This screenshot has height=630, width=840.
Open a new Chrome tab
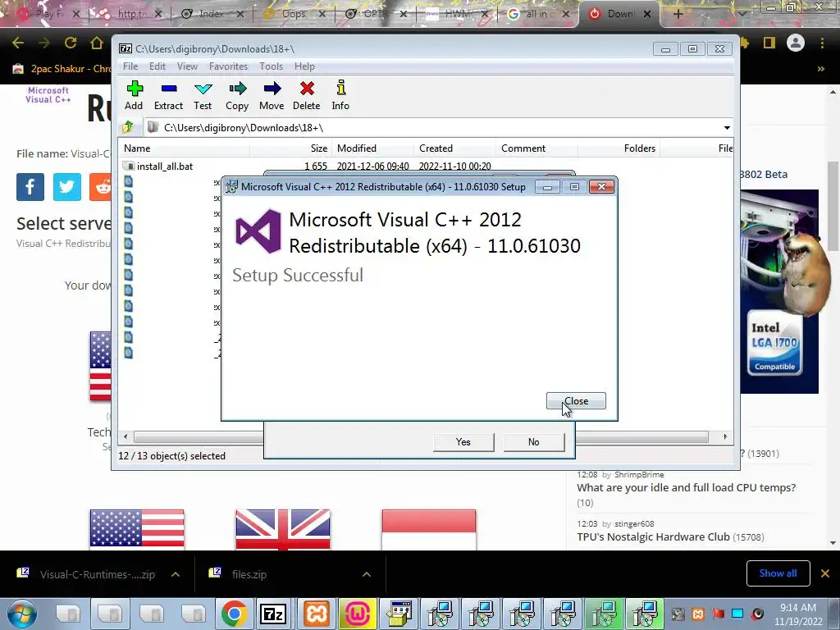coord(678,14)
